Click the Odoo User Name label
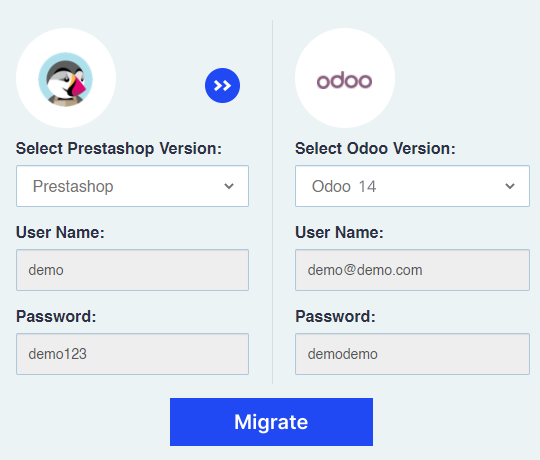The image size is (540, 460). pos(339,232)
